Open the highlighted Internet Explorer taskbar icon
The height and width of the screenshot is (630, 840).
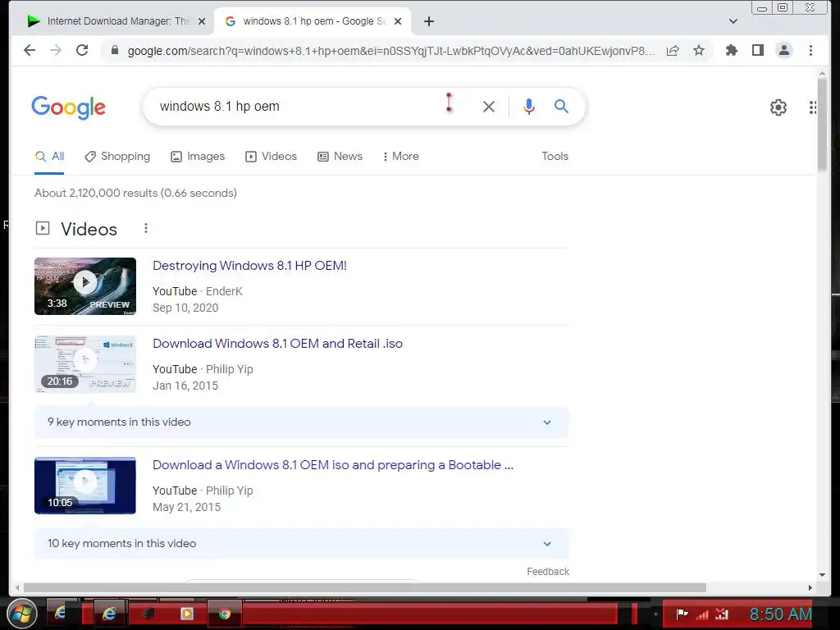pos(109,614)
